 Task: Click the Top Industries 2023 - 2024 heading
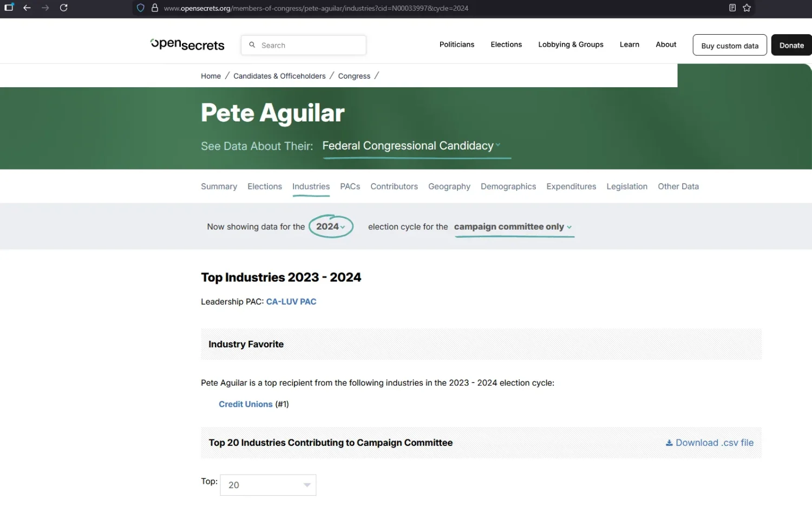281,277
